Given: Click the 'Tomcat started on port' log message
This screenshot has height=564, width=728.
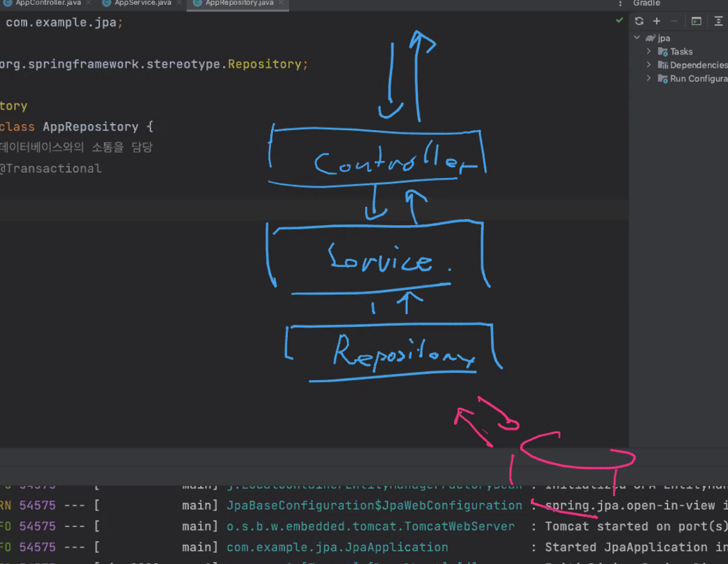Looking at the screenshot, I should pyautogui.click(x=636, y=526).
